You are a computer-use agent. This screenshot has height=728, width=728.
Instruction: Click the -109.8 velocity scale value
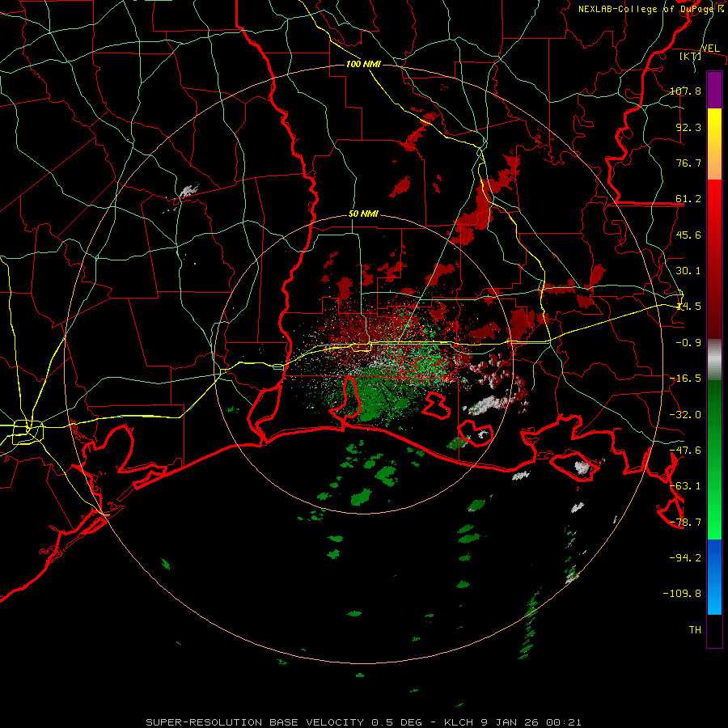682,594
